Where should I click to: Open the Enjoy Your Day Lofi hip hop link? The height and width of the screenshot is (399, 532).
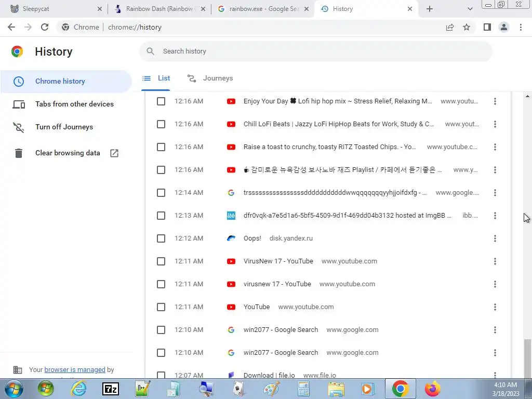(x=338, y=101)
